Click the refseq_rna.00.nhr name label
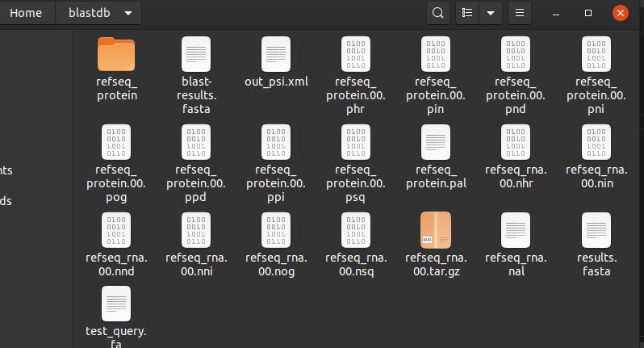644x348 pixels. [x=516, y=176]
